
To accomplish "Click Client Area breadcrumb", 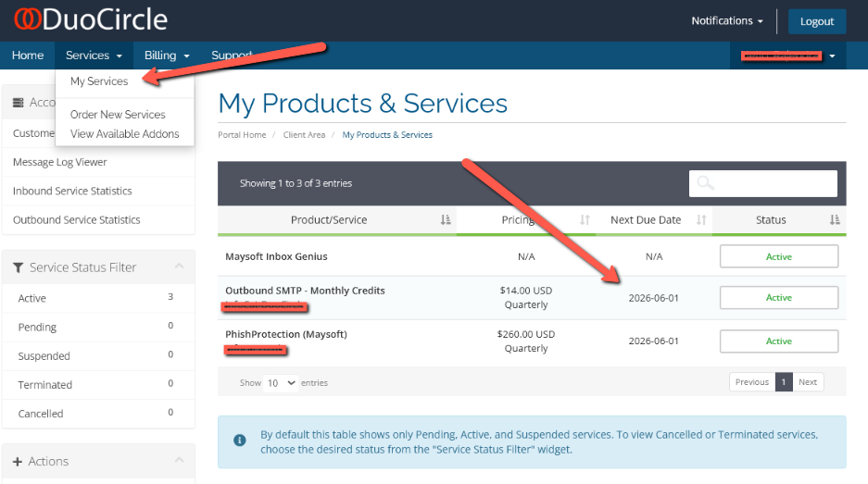I will (x=304, y=135).
